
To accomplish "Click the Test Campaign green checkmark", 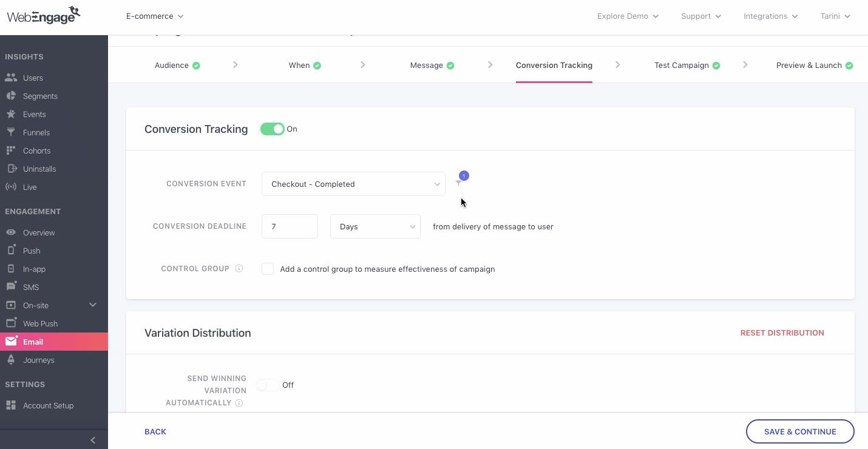I will point(716,66).
